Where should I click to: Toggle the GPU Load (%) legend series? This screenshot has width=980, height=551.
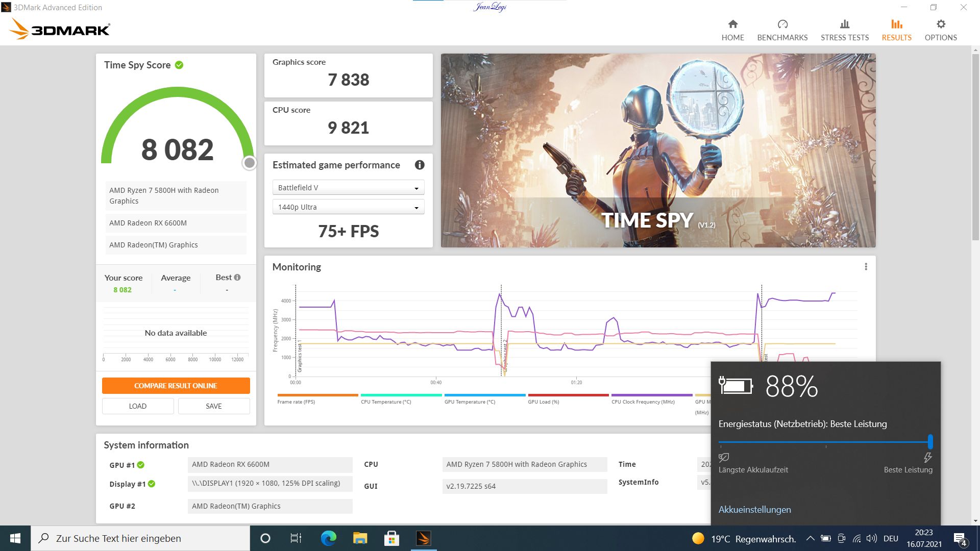click(543, 402)
